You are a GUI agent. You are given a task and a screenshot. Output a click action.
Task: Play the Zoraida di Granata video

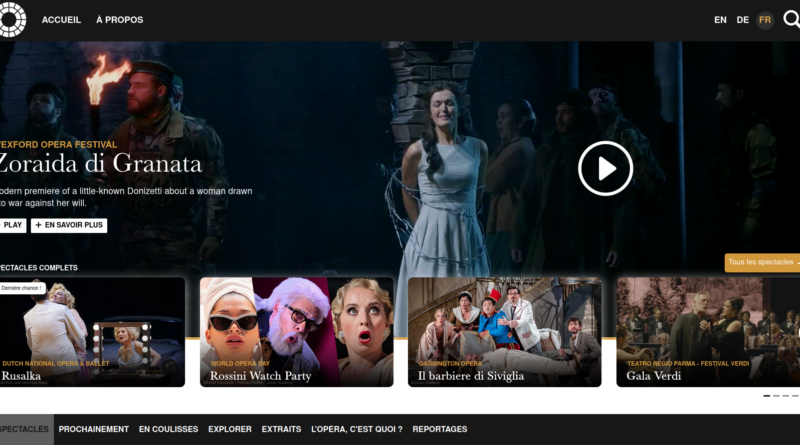[x=606, y=168]
